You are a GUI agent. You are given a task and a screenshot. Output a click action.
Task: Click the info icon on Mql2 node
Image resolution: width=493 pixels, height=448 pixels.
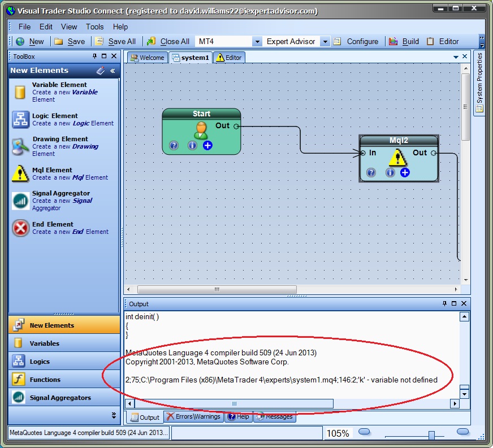tap(390, 172)
